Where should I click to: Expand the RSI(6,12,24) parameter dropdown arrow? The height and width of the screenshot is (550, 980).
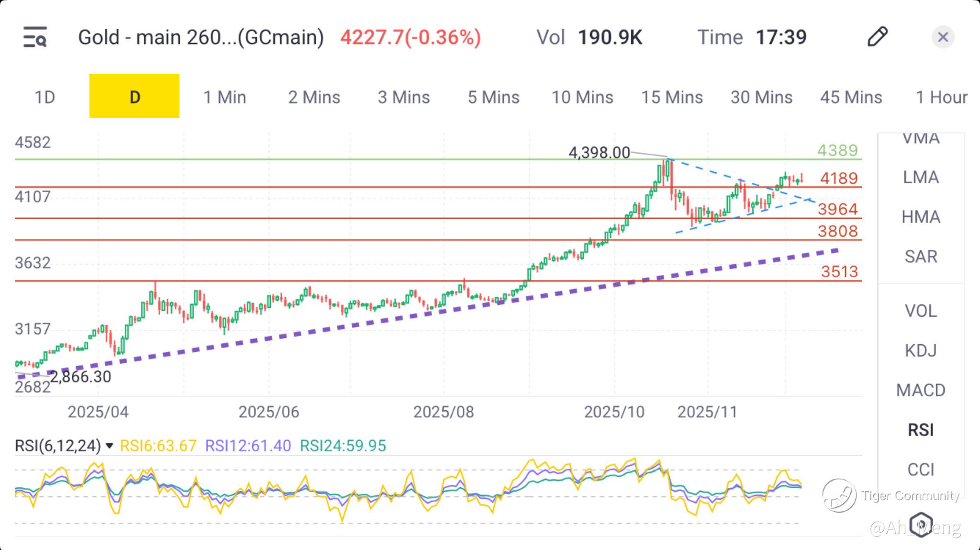tap(110, 446)
